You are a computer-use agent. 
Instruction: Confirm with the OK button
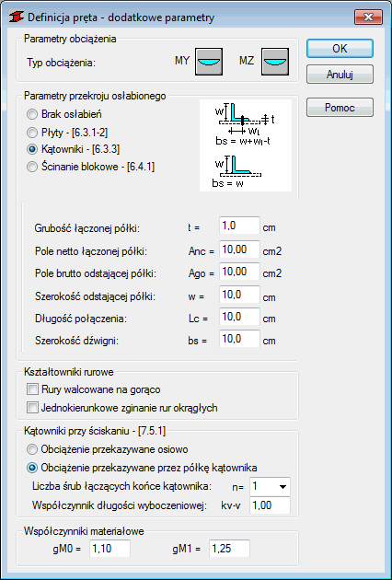pos(340,49)
